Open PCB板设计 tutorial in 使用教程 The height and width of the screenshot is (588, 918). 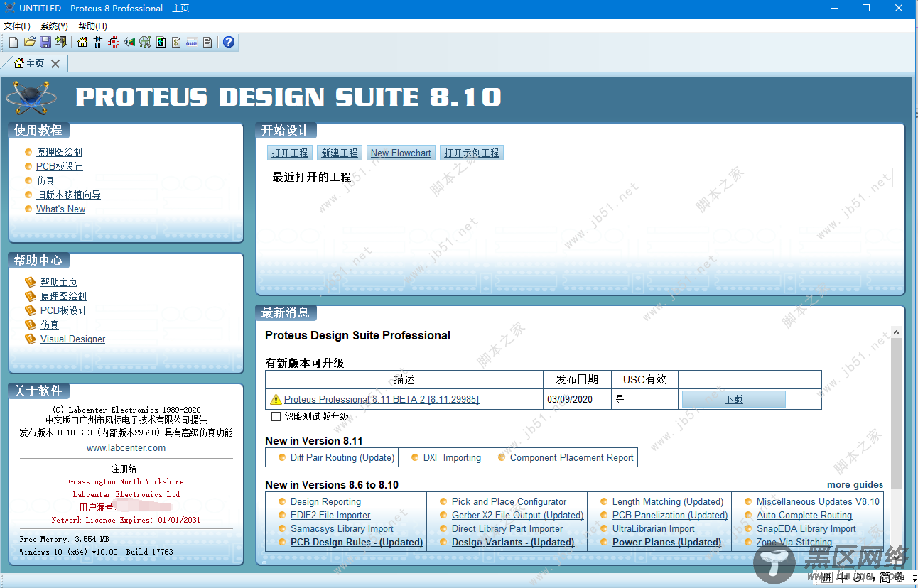pos(60,166)
